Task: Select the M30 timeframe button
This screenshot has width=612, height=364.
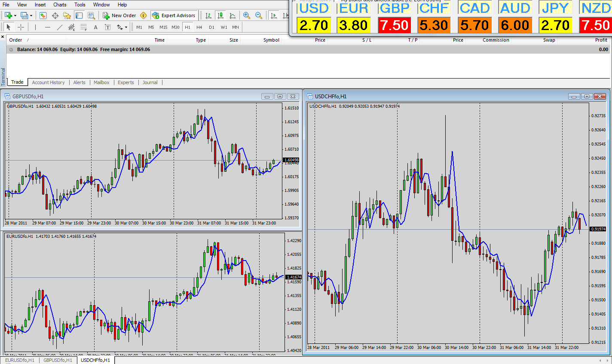Action: [x=175, y=27]
